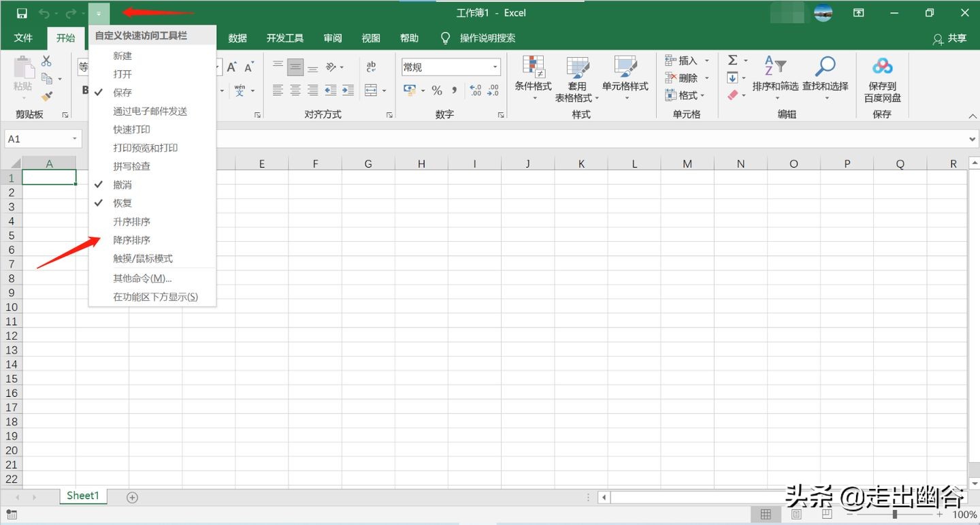
Task: Click the 操作说明搜索 search box
Action: click(x=487, y=38)
